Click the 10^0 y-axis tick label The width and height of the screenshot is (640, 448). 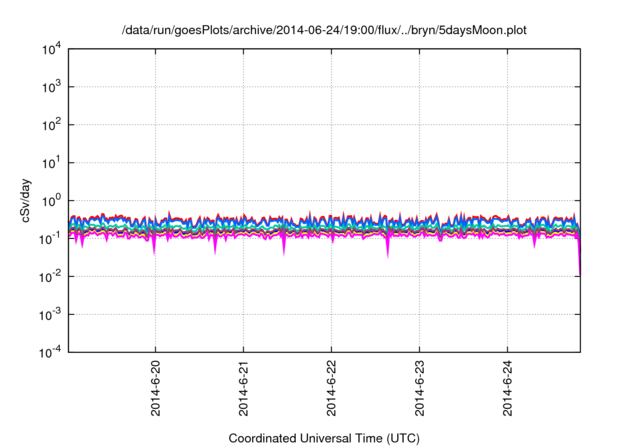pyautogui.click(x=52, y=201)
